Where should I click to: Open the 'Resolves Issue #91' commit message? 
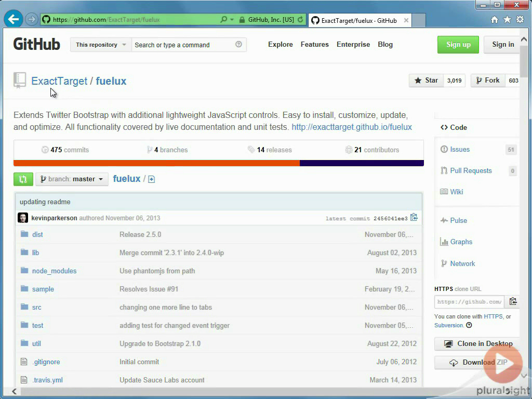pyautogui.click(x=149, y=289)
